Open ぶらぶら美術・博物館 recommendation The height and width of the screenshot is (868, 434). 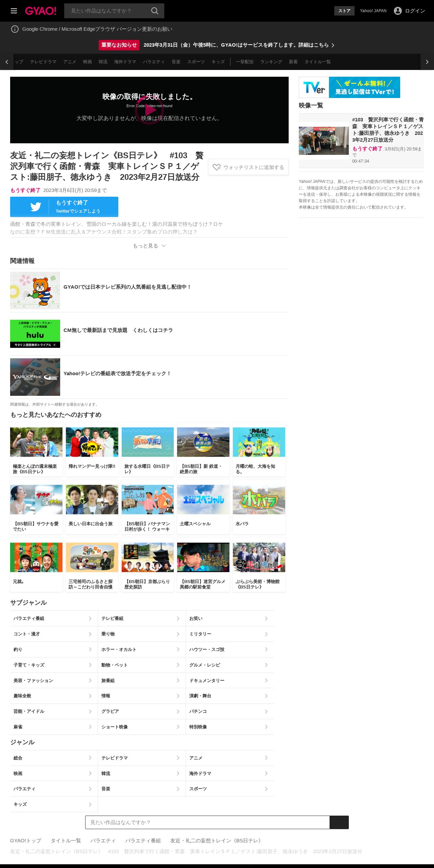coord(259,565)
